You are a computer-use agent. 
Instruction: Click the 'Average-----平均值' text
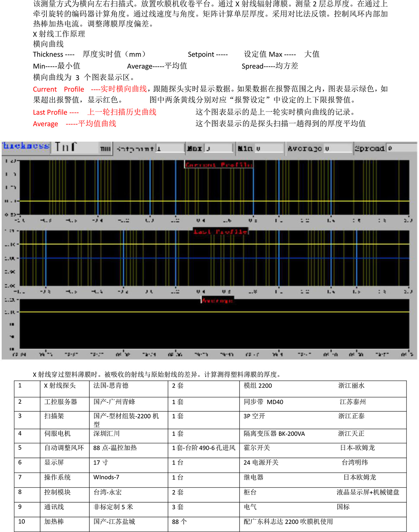click(x=157, y=66)
